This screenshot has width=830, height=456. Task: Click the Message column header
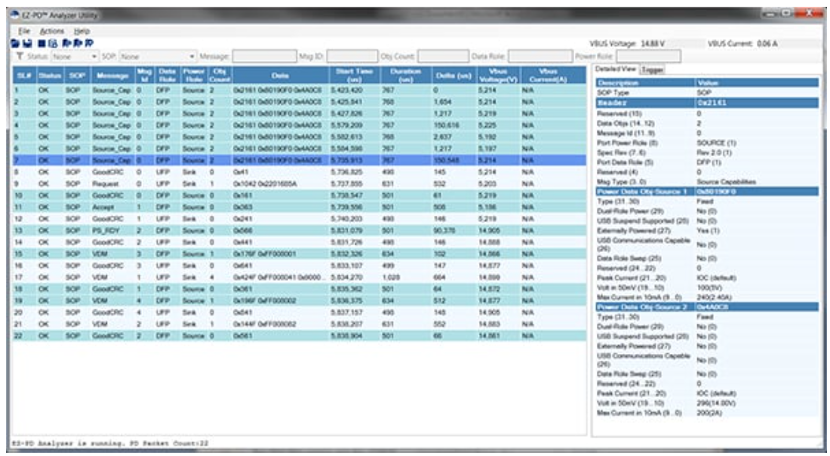111,75
